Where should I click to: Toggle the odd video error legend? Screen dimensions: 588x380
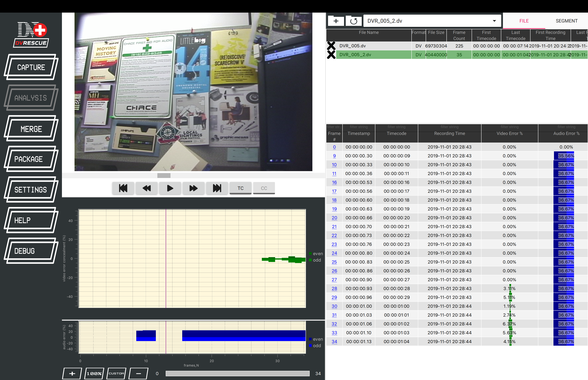tap(315, 260)
